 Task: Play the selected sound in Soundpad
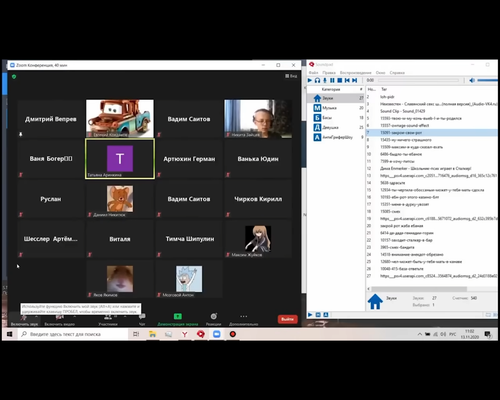(310, 80)
